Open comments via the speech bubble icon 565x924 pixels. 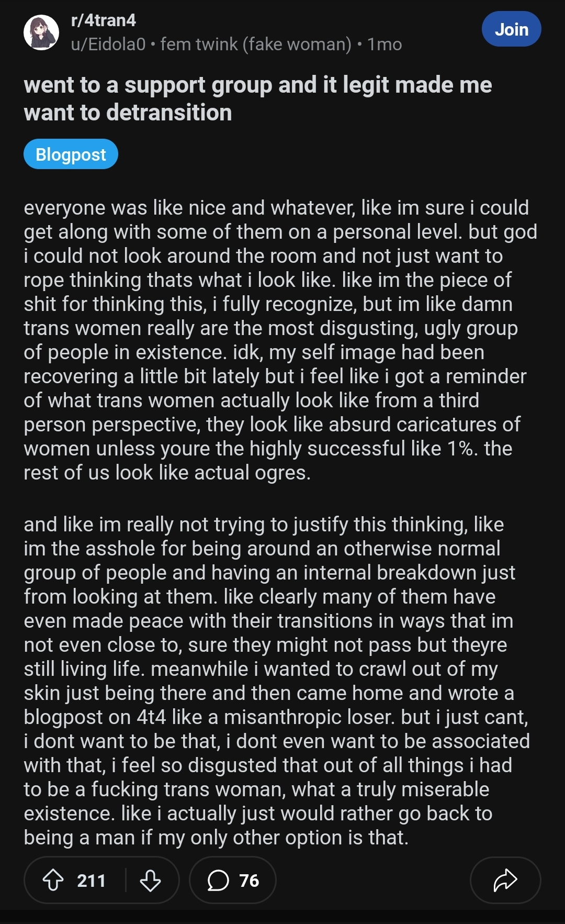pyautogui.click(x=218, y=880)
